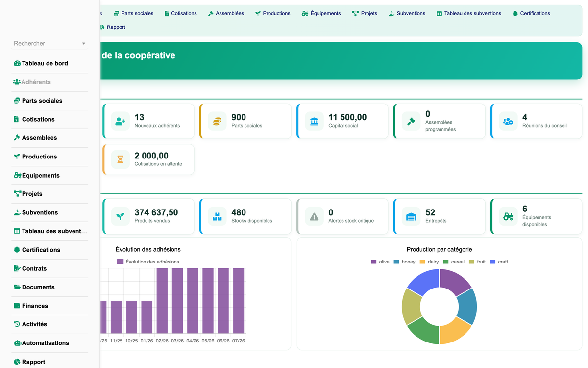This screenshot has width=588, height=368.
Task: Click the diagram icon beside sidebar Projets
Action: [x=17, y=194]
